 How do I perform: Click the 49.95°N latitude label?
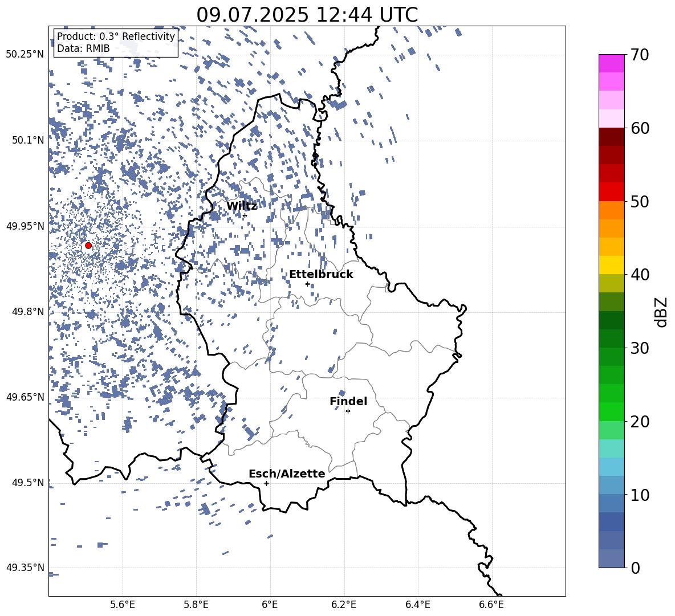(25, 226)
